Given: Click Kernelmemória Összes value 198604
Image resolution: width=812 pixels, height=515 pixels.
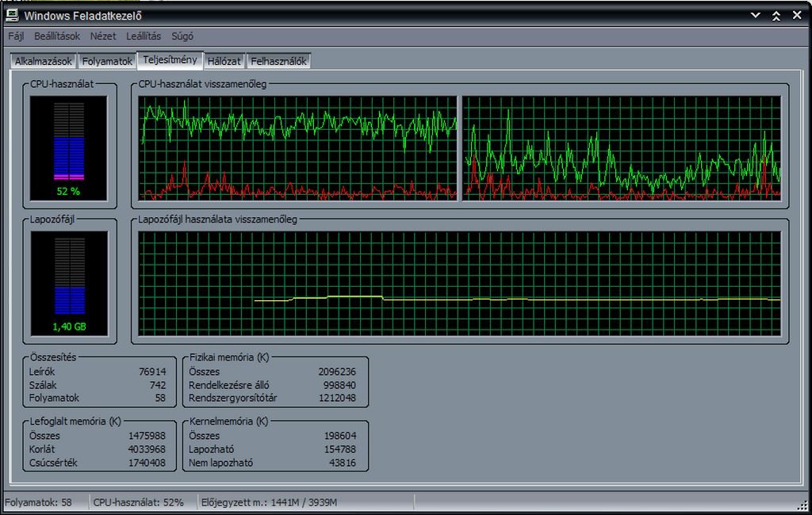Looking at the screenshot, I should tap(340, 436).
